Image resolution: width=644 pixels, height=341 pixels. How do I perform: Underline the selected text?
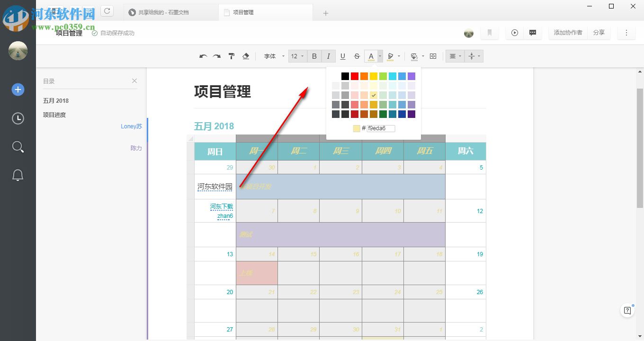click(x=343, y=56)
